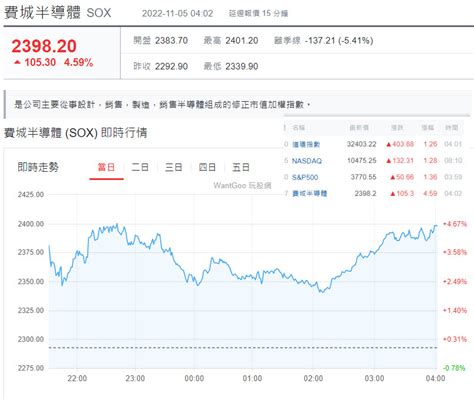Switch to the 三日 chart tab
This screenshot has width=474, height=400.
pos(174,167)
